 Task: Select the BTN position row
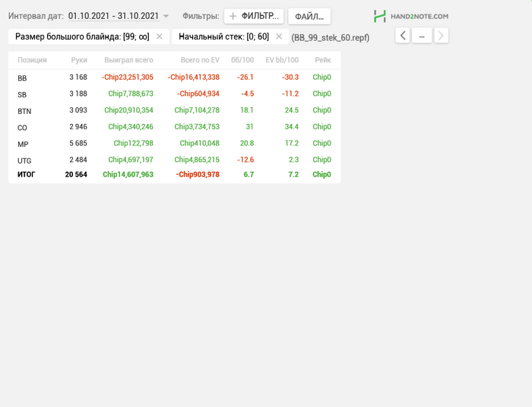pos(174,110)
